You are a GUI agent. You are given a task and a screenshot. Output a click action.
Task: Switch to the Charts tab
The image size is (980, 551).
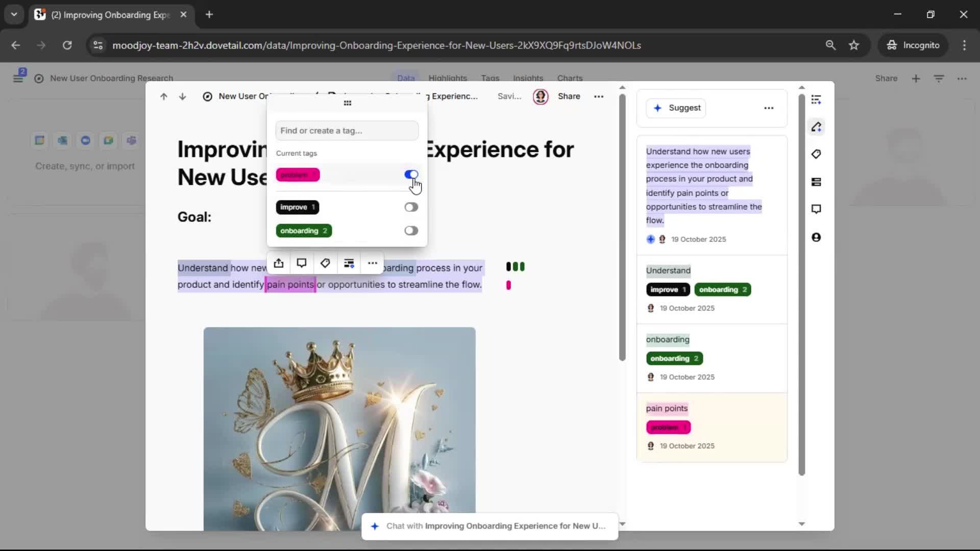coord(570,78)
